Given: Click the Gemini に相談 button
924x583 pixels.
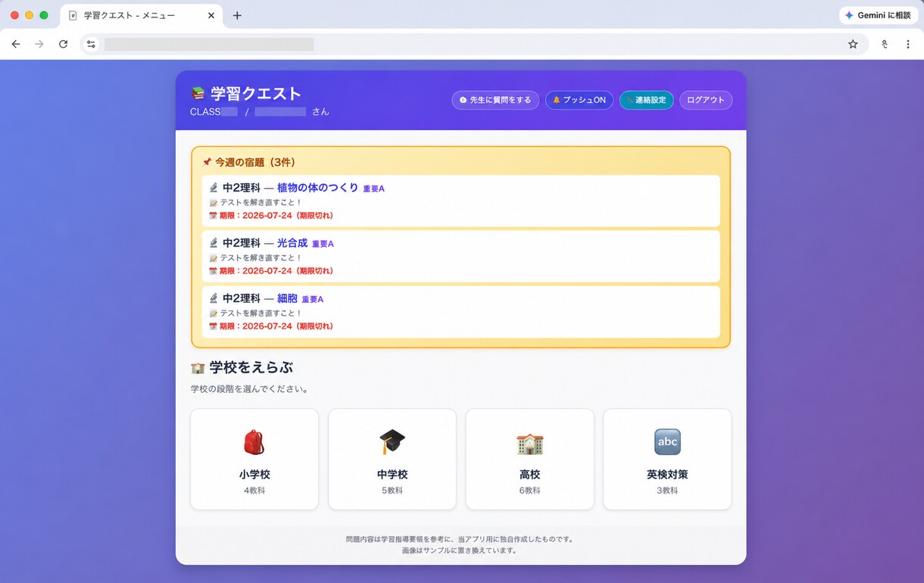Looking at the screenshot, I should pyautogui.click(x=879, y=15).
